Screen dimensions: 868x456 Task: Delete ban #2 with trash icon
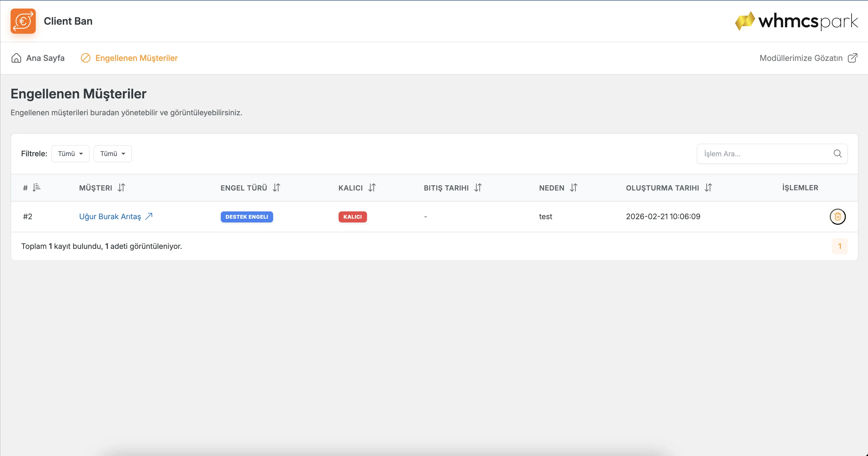tap(838, 216)
